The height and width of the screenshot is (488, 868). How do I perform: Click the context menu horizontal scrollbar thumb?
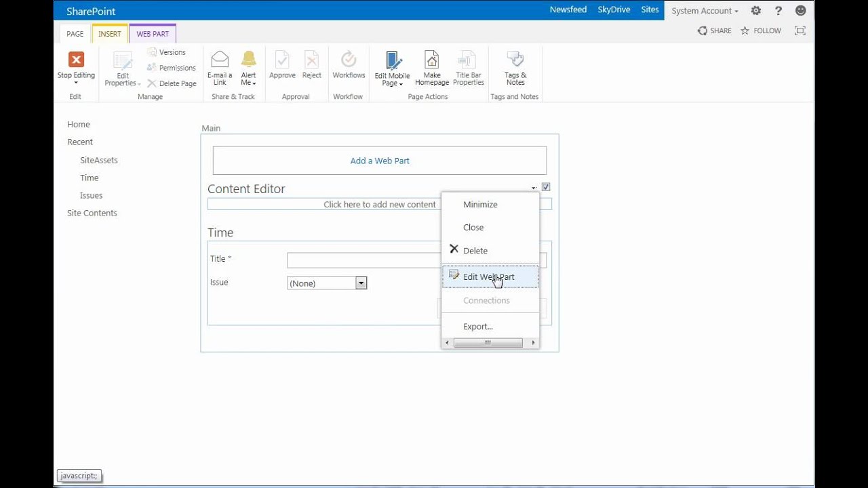tap(488, 343)
